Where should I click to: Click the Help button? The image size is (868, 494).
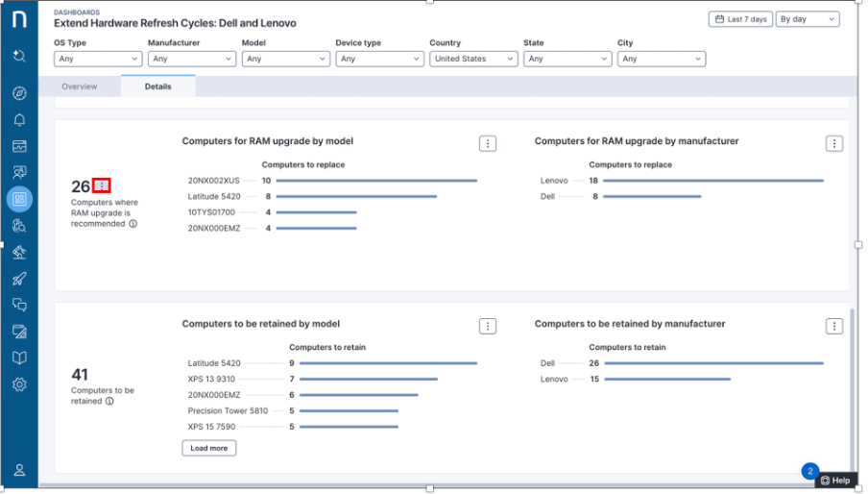click(835, 481)
